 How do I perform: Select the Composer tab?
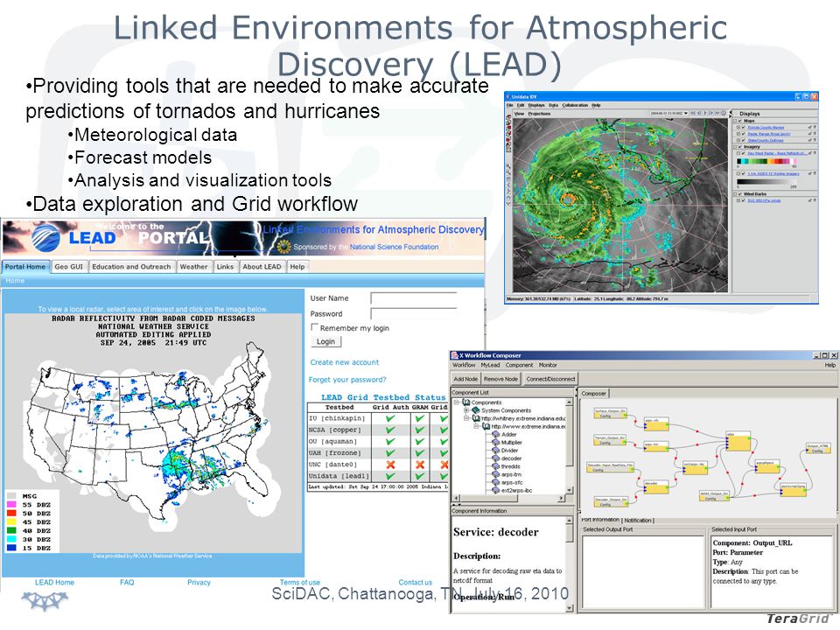click(x=593, y=393)
